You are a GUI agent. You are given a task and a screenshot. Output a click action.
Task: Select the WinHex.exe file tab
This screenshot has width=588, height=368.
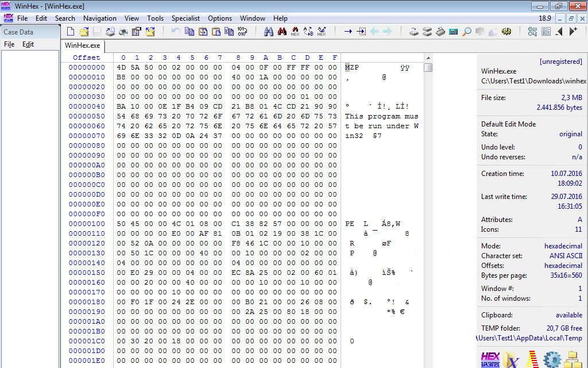coord(82,45)
